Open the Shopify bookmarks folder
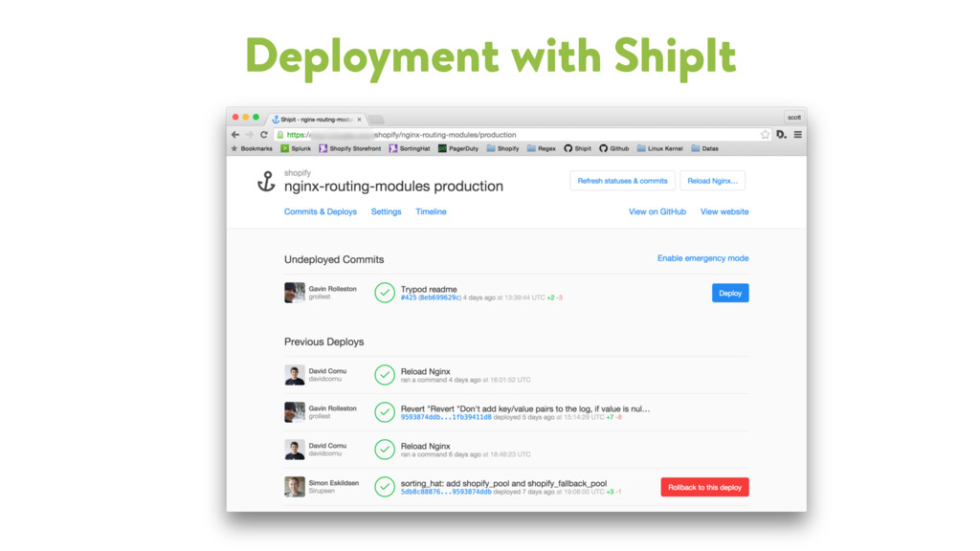 pos(503,148)
